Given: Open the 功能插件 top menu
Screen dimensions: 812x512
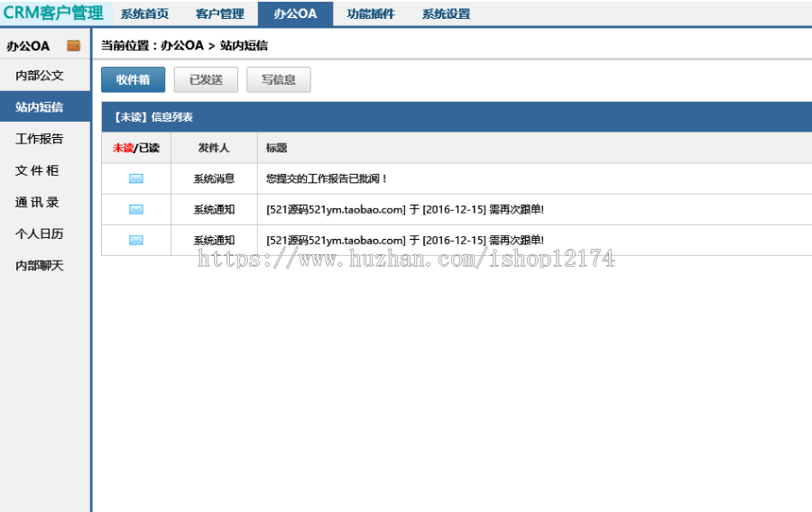Looking at the screenshot, I should point(371,14).
